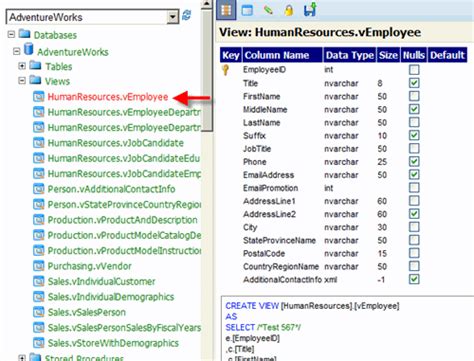This screenshot has width=474, height=361.
Task: Open HumanResources.vJobCandidate view
Action: point(115,143)
